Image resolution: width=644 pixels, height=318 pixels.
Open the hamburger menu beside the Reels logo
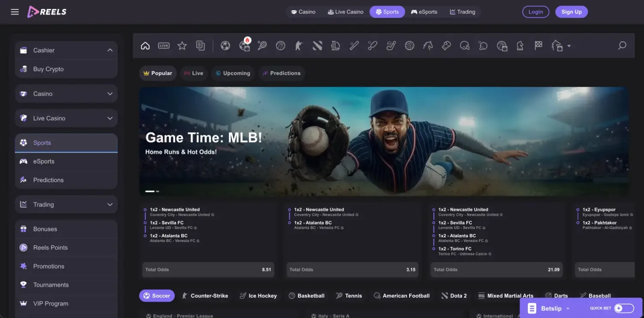pyautogui.click(x=15, y=12)
